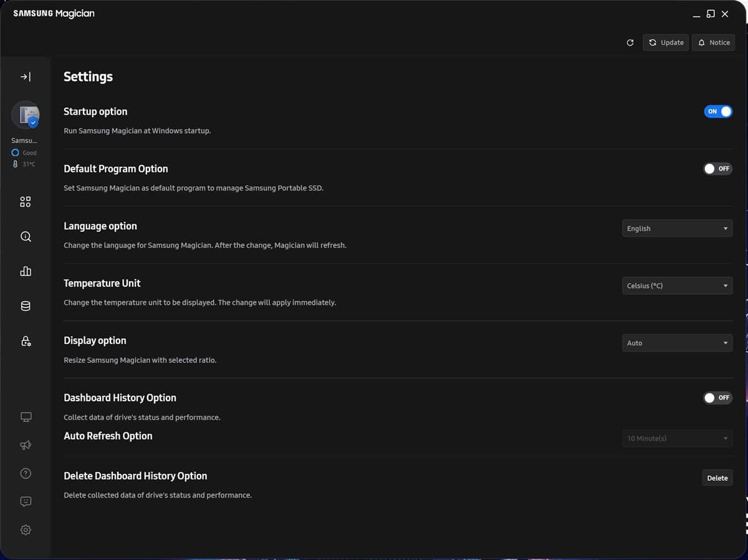Viewport: 748px width, 560px height.
Task: Open the magnifier diagnostic scan icon
Action: pos(26,237)
